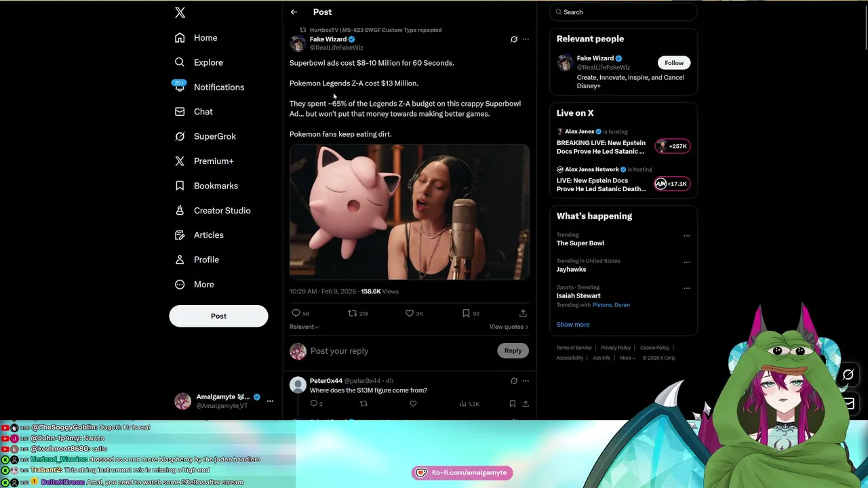The height and width of the screenshot is (488, 868).
Task: Open Privacy Policy footer link
Action: coord(616,348)
